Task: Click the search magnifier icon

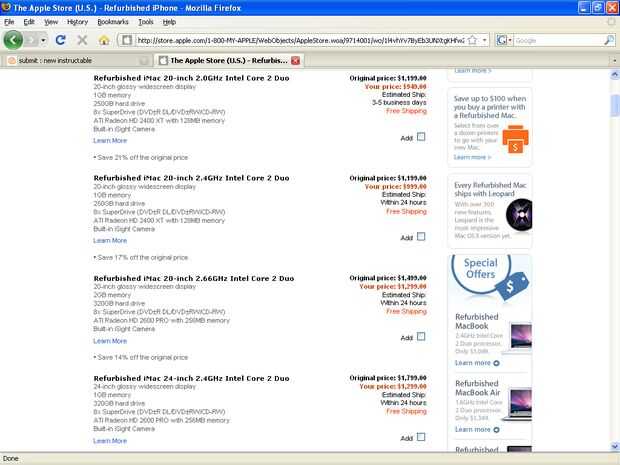Action: (x=609, y=40)
